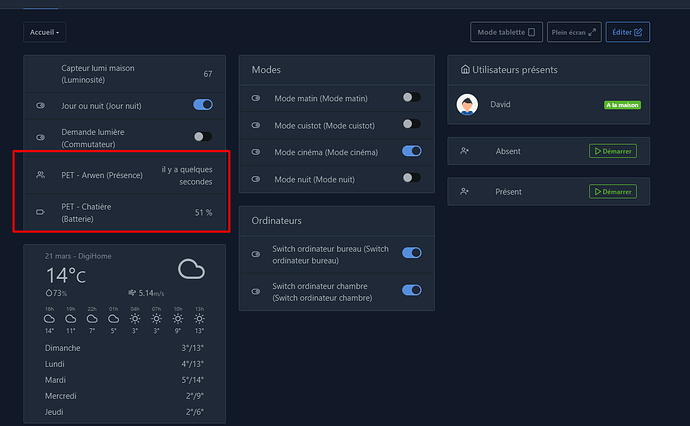690x426 pixels.
Task: Click the user icon beside Présent
Action: [x=465, y=191]
